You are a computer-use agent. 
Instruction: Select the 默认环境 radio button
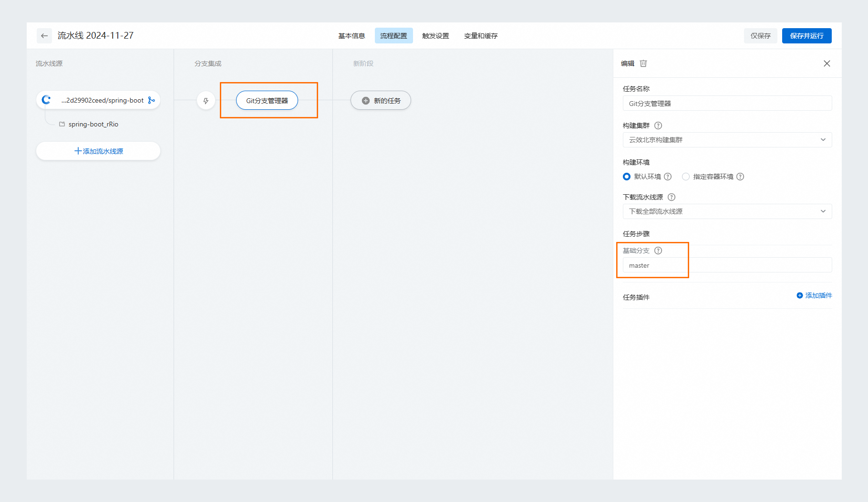pyautogui.click(x=627, y=177)
